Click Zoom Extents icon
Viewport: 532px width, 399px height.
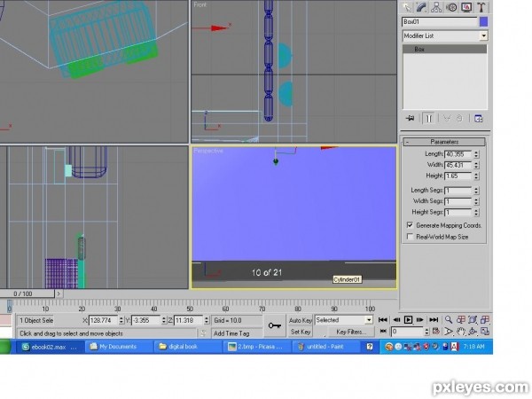pyautogui.click(x=473, y=319)
